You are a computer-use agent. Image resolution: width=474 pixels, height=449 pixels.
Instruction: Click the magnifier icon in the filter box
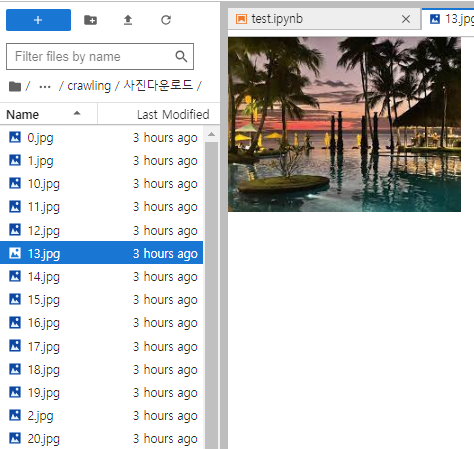181,56
